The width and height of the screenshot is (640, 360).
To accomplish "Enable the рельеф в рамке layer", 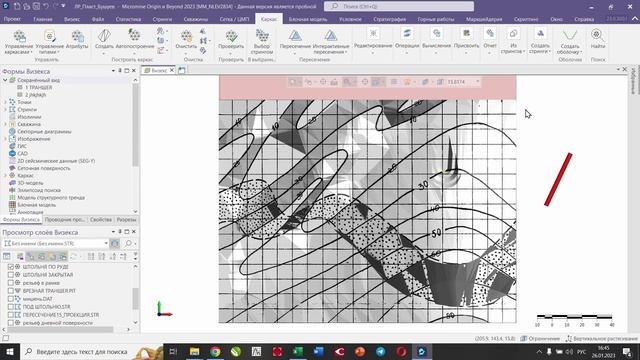I will point(11,282).
